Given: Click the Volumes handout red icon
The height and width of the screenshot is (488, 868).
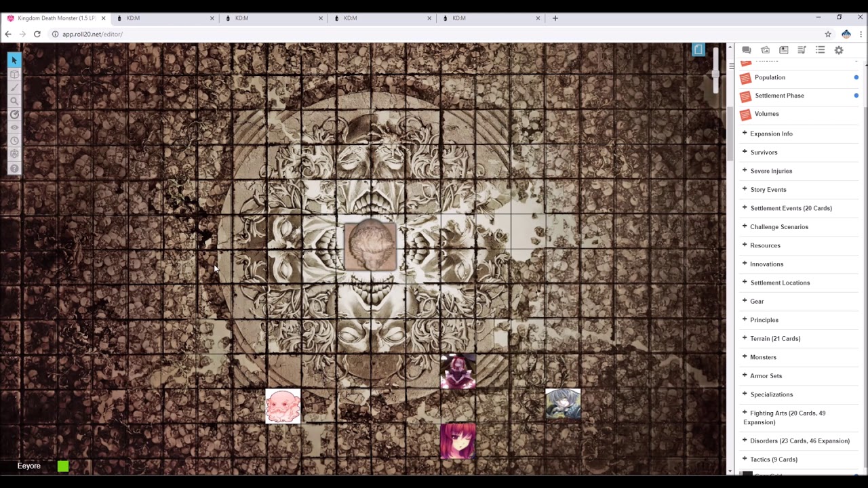Looking at the screenshot, I should [746, 115].
